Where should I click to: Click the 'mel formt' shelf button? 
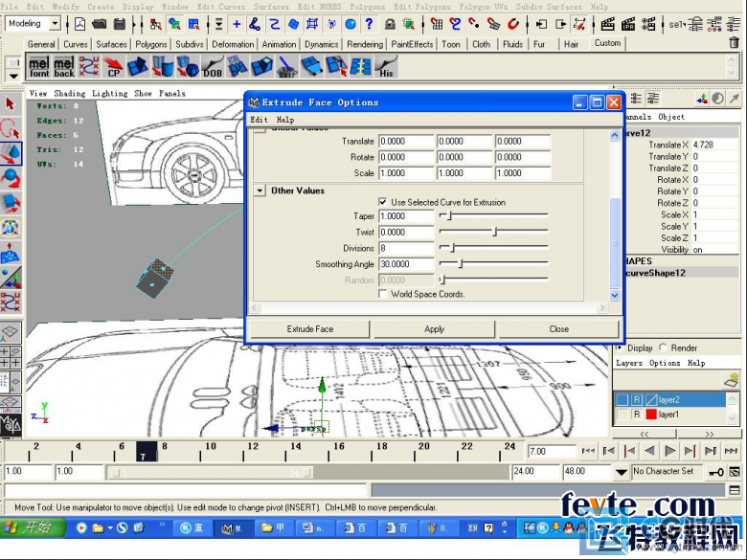click(39, 67)
